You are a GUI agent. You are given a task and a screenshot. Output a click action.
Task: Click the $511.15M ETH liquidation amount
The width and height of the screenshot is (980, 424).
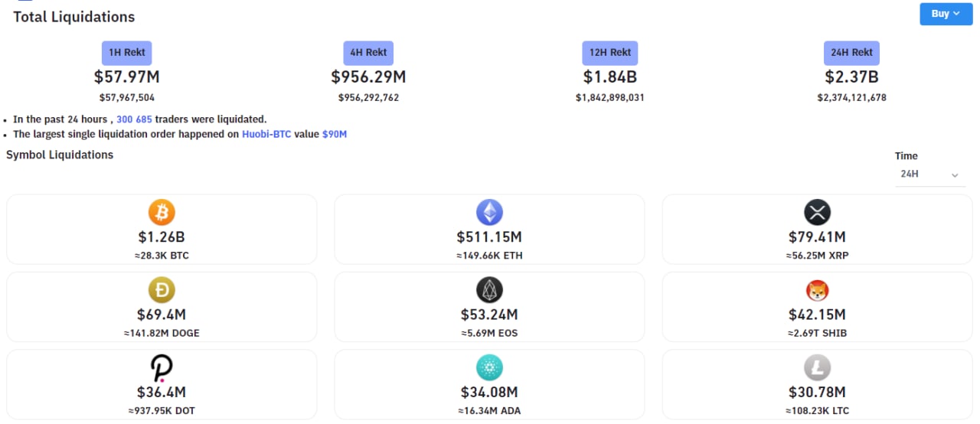point(489,237)
